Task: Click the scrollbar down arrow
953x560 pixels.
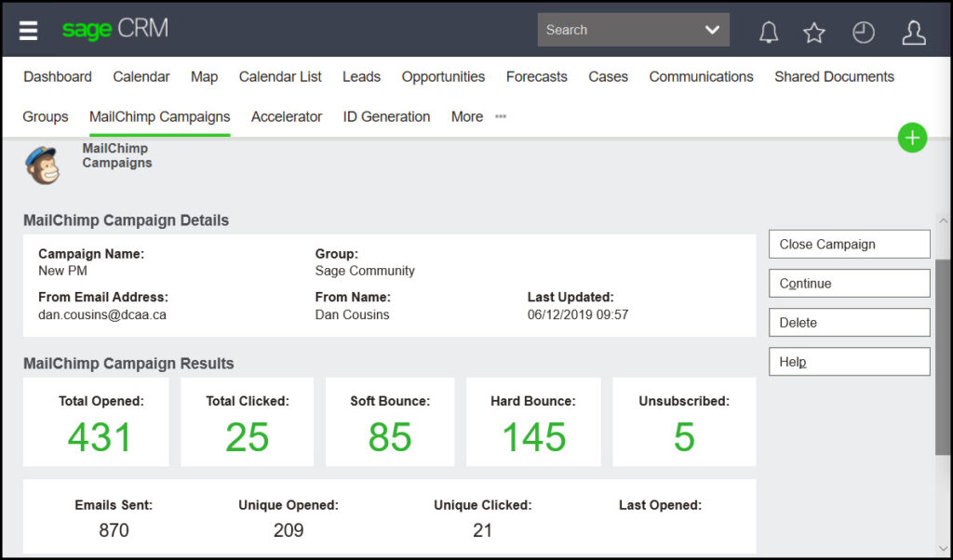Action: (943, 549)
